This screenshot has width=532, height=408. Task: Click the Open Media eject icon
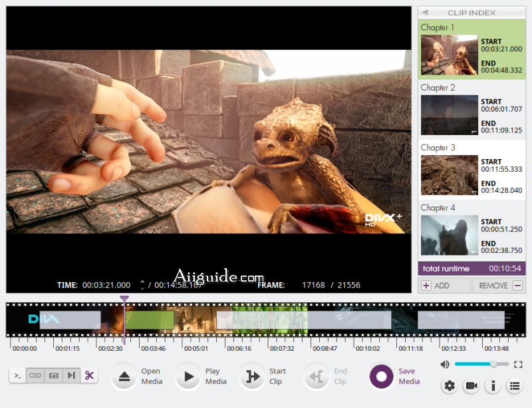pos(124,377)
